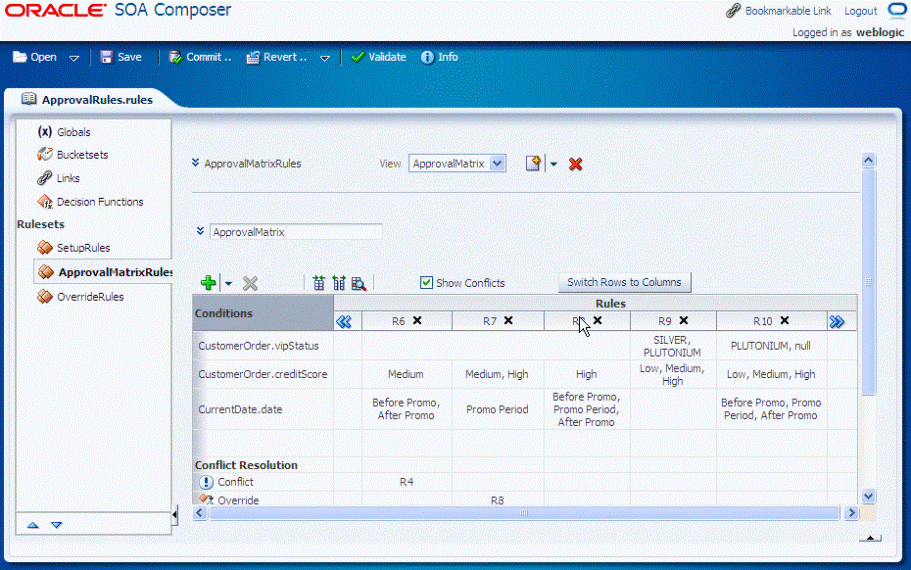Click the CurrentDate.date condition
This screenshot has width=911, height=570.
click(240, 409)
